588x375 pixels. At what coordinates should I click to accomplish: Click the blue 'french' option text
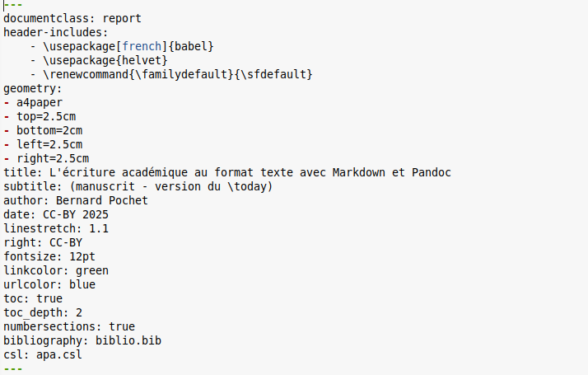coord(142,46)
